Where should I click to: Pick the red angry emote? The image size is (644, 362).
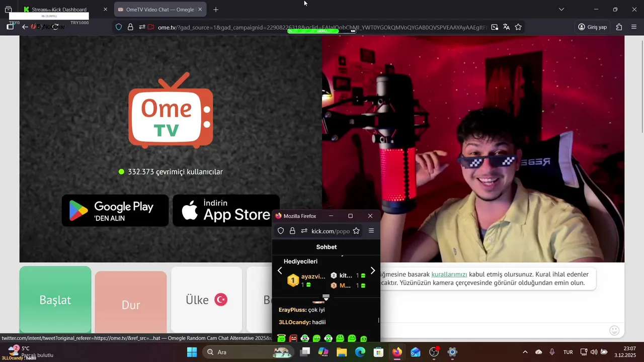pyautogui.click(x=293, y=338)
